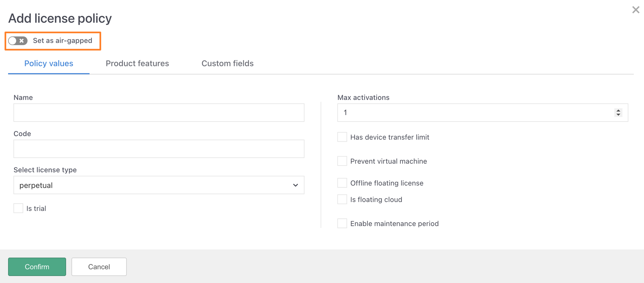644x283 pixels.
Task: Tick the Prevent virtual machine checkbox
Action: 342,161
